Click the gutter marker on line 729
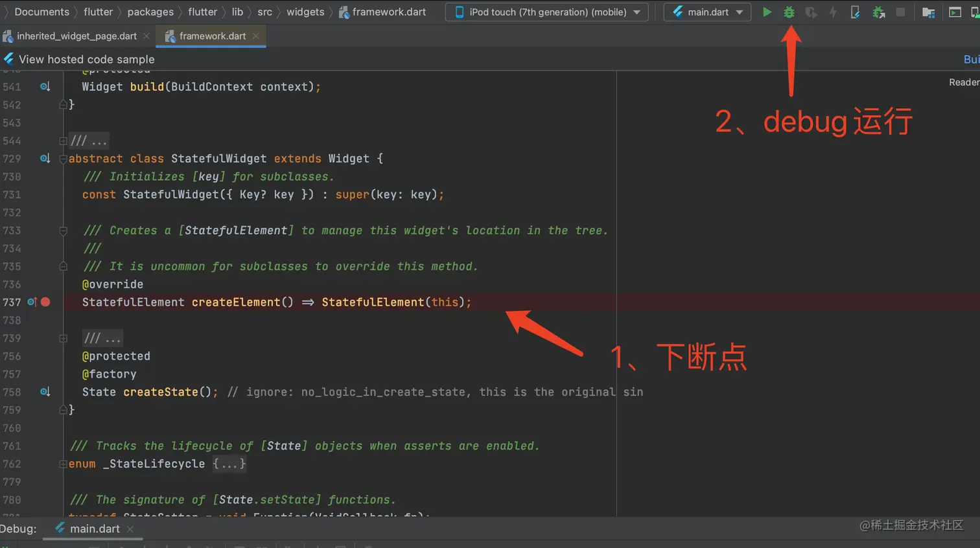Viewport: 980px width, 548px height. pyautogui.click(x=45, y=158)
